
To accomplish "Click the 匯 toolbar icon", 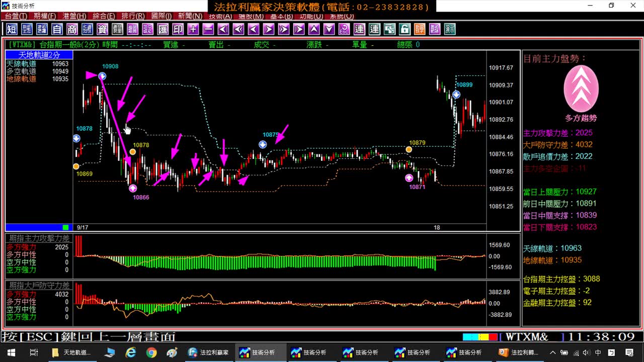I will tap(163, 29).
